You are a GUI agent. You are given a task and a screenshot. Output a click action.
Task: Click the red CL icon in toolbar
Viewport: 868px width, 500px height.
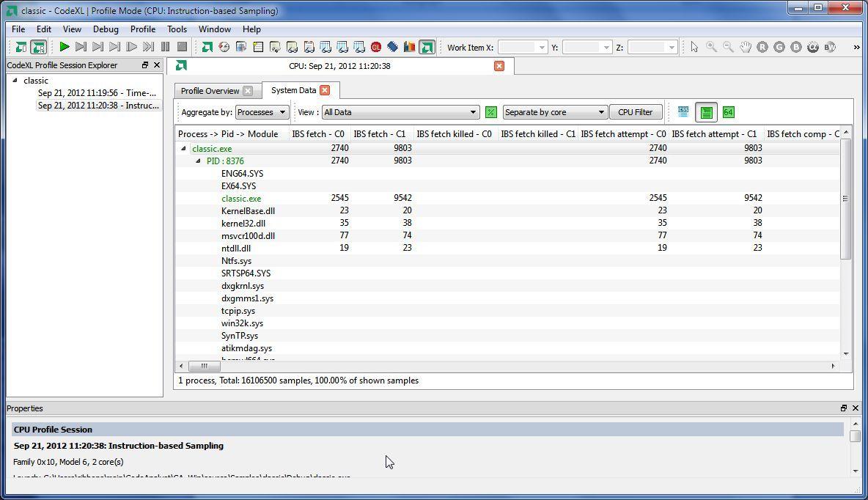[x=376, y=47]
